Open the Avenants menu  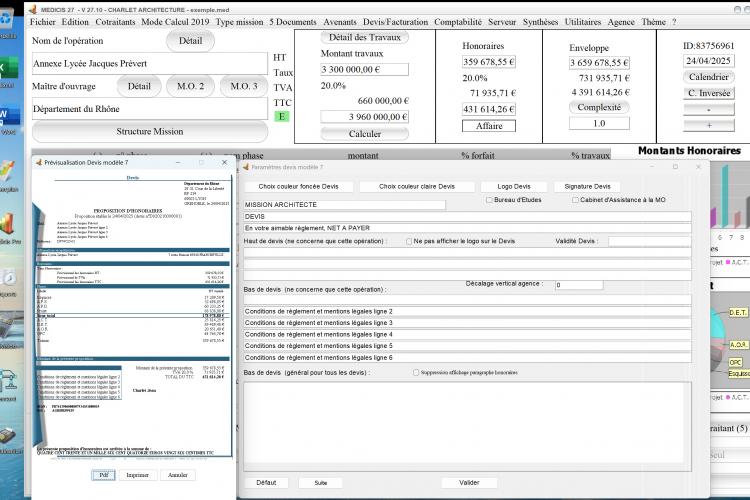pos(340,22)
